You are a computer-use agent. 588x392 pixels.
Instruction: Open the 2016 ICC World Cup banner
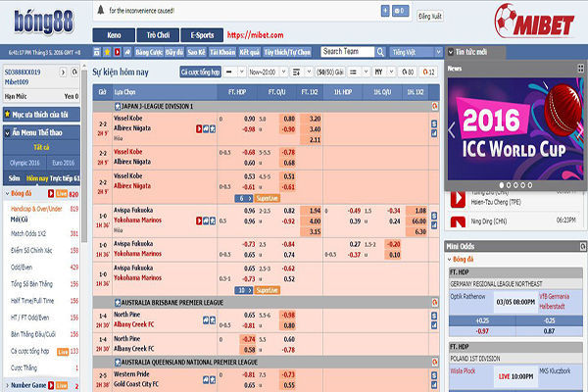515,129
